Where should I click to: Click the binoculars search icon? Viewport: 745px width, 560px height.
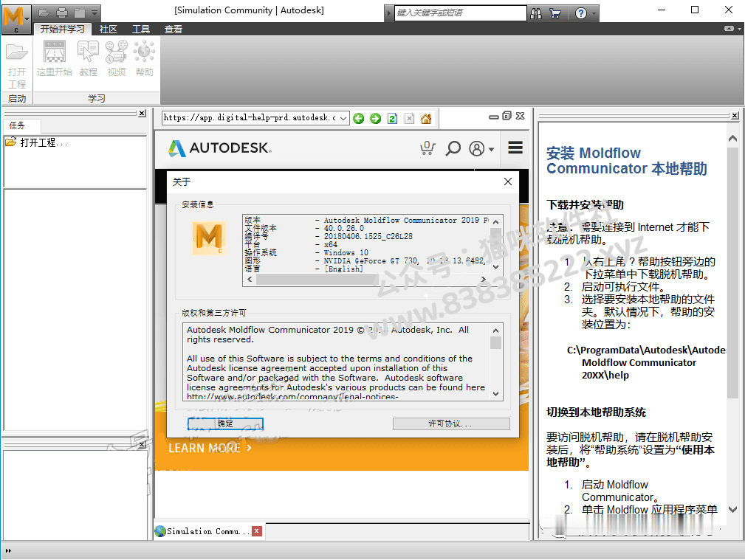pyautogui.click(x=536, y=13)
